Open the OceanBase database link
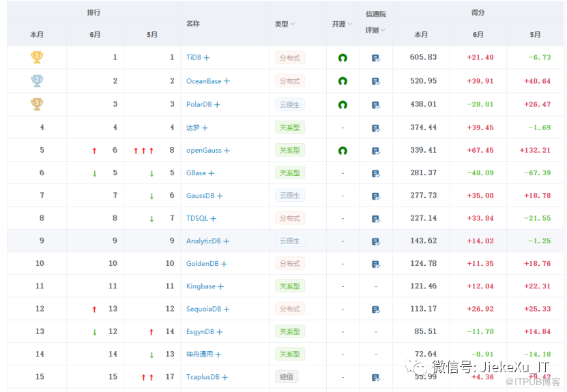 click(x=203, y=81)
